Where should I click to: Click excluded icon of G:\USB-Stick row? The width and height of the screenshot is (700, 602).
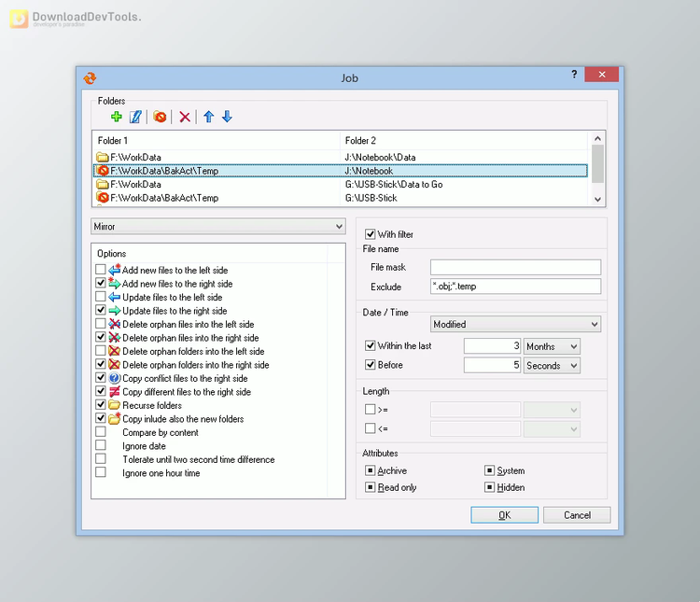[x=103, y=198]
